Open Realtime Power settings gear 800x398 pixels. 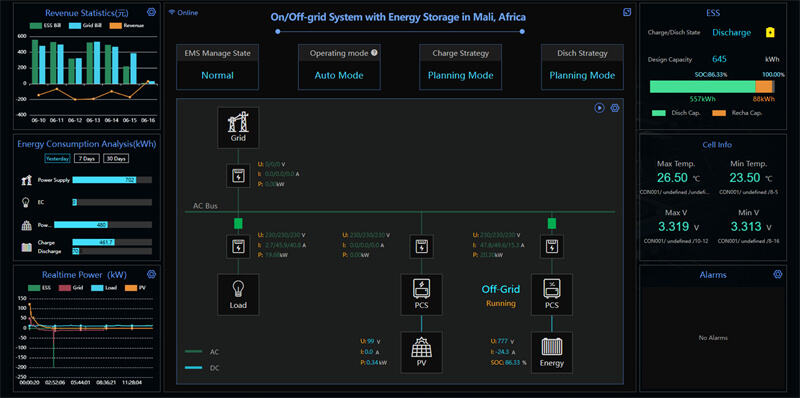tap(151, 274)
